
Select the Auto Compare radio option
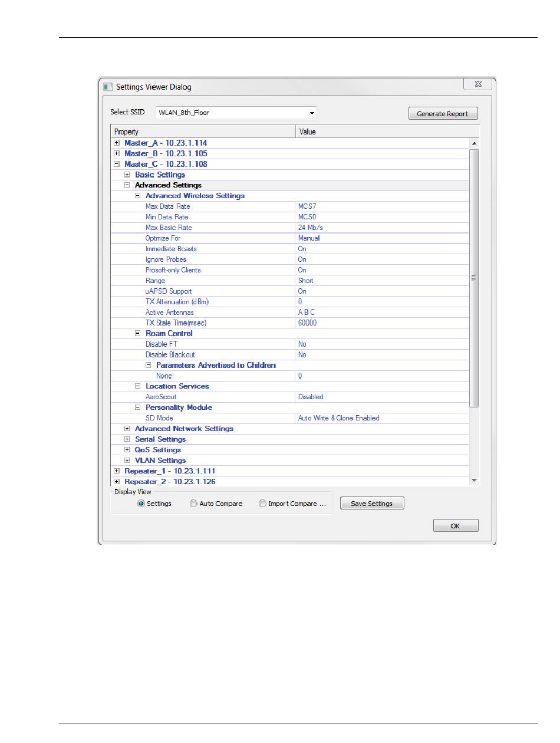[x=193, y=504]
